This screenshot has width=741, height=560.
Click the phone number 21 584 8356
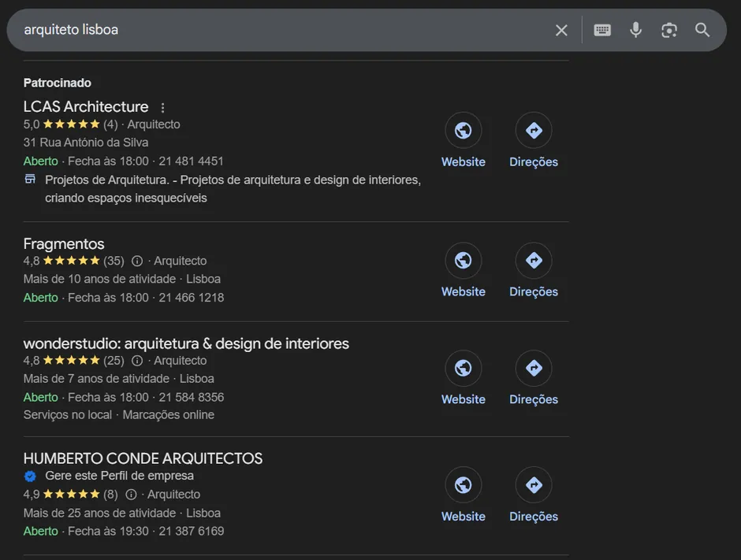(x=192, y=397)
